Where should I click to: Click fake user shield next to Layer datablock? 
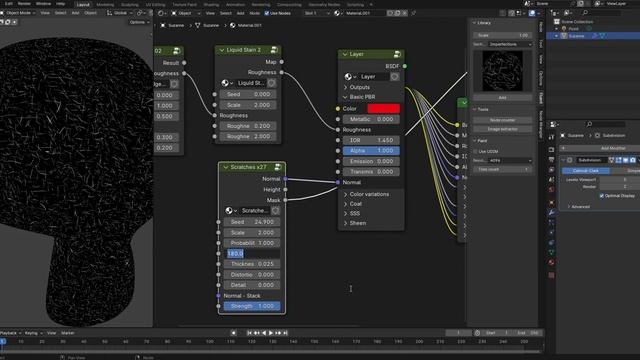394,76
